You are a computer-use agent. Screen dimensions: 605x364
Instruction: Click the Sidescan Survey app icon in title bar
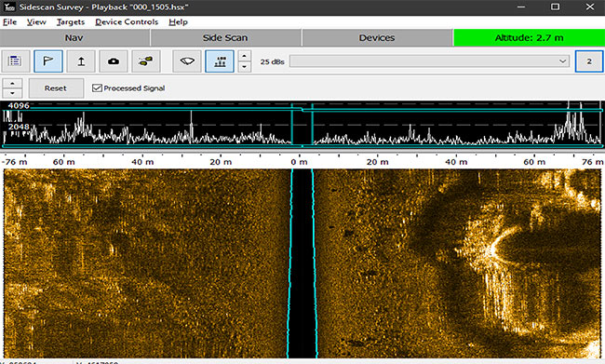[9, 7]
